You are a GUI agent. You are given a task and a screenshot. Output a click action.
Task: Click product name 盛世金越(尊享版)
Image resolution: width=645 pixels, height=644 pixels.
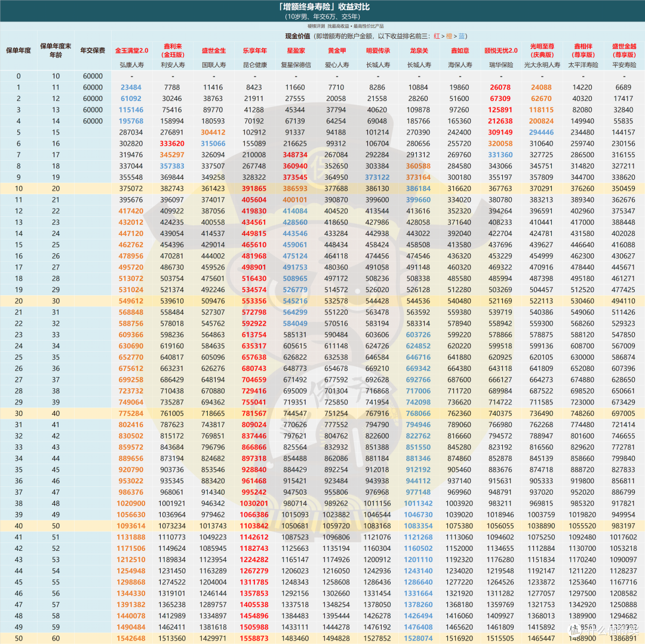point(624,51)
